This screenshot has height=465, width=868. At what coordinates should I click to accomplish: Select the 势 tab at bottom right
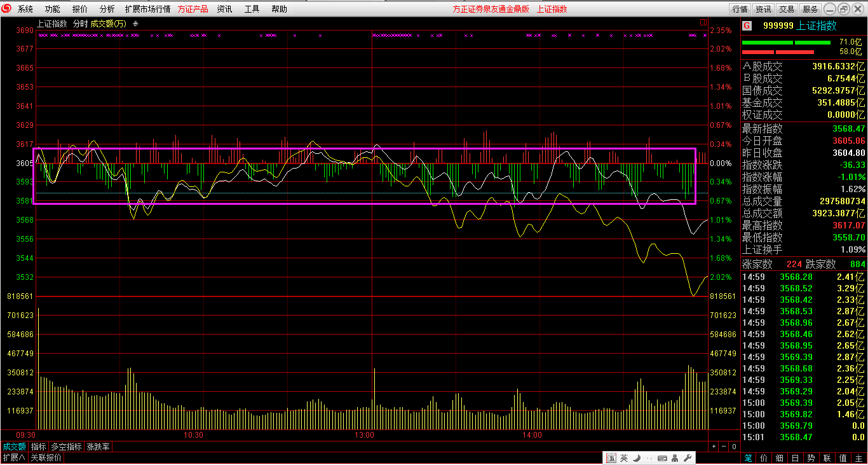[811, 458]
